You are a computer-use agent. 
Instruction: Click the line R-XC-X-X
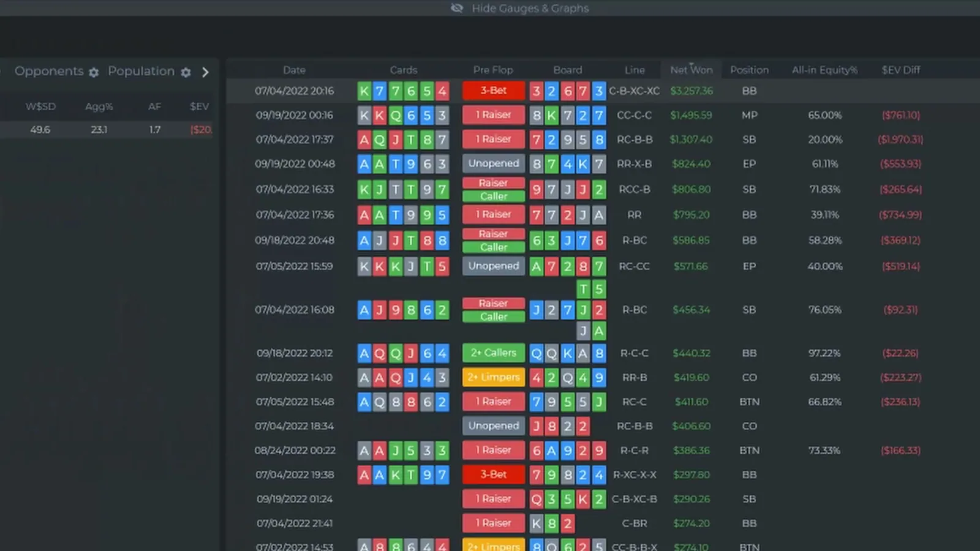(x=635, y=475)
